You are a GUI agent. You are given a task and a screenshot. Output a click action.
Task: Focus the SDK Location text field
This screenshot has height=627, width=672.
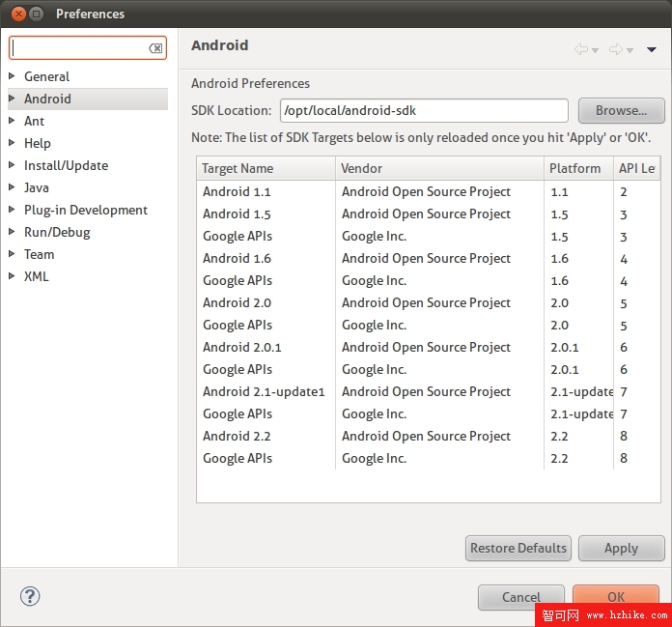(x=423, y=110)
